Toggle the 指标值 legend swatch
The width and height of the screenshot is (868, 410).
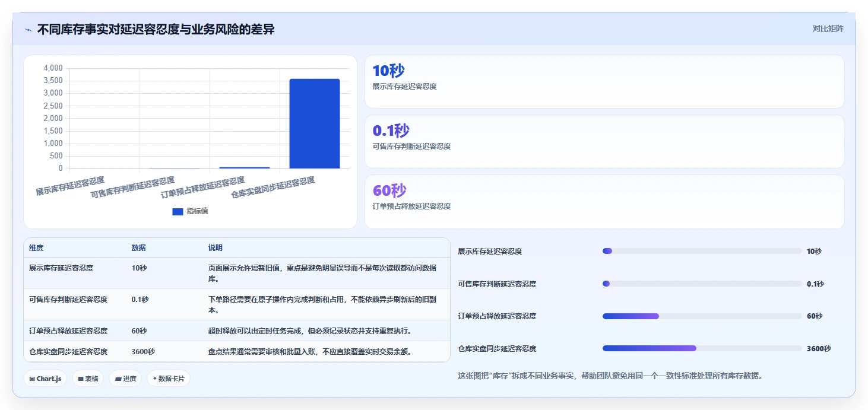[x=178, y=212]
